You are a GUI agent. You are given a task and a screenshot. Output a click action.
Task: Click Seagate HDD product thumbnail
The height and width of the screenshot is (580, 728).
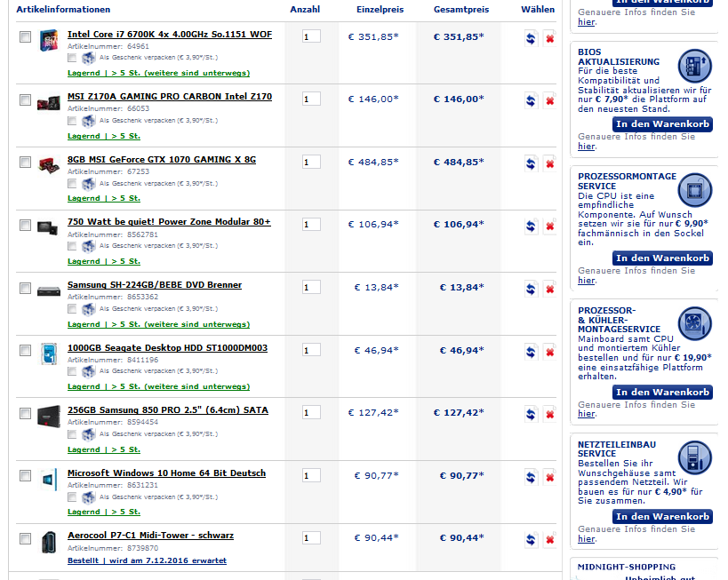tap(48, 354)
